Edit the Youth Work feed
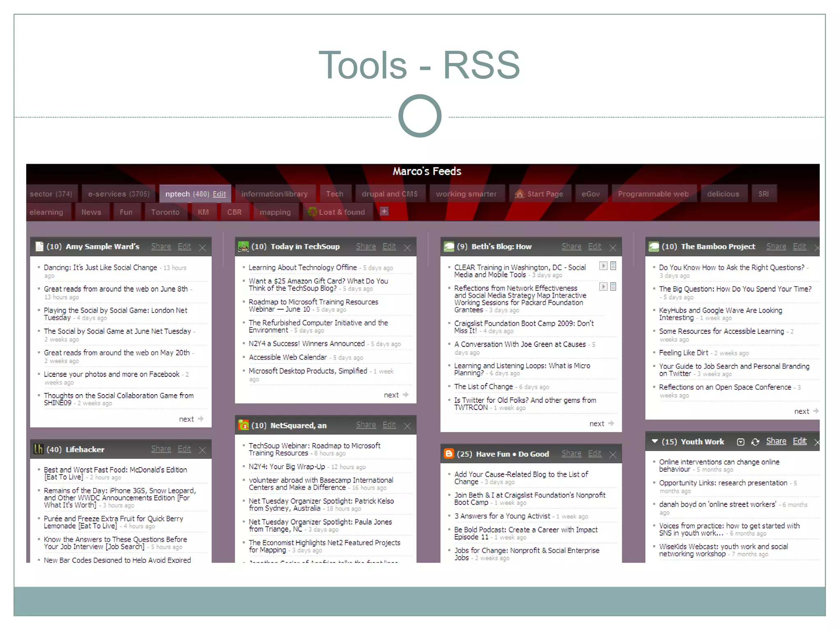This screenshot has height=630, width=840. (x=799, y=441)
